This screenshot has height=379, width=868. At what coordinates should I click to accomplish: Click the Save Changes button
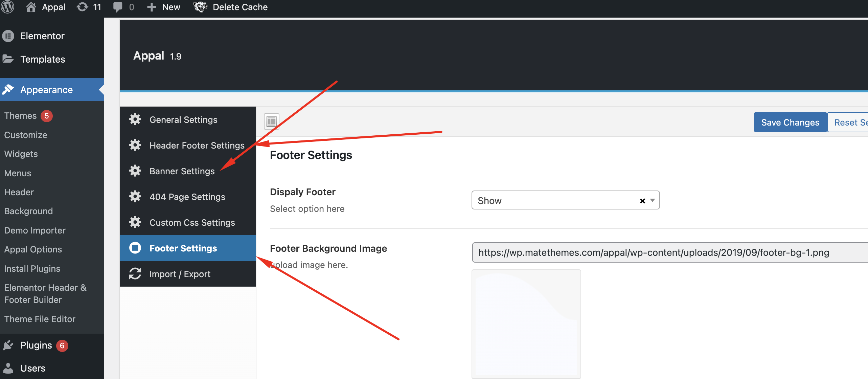pyautogui.click(x=790, y=122)
